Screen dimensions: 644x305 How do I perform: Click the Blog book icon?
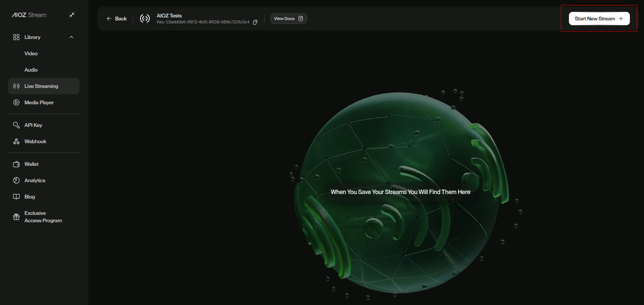pyautogui.click(x=16, y=197)
